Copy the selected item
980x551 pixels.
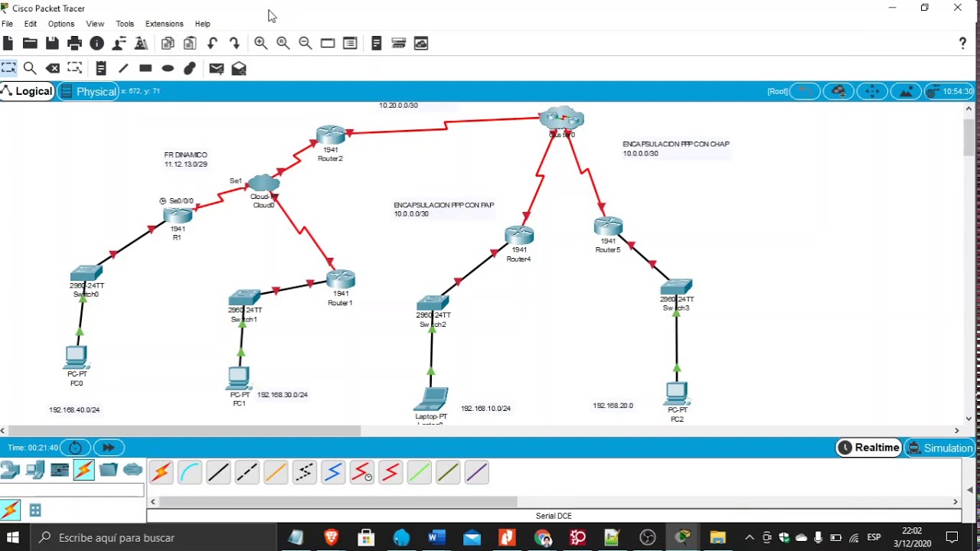click(168, 44)
